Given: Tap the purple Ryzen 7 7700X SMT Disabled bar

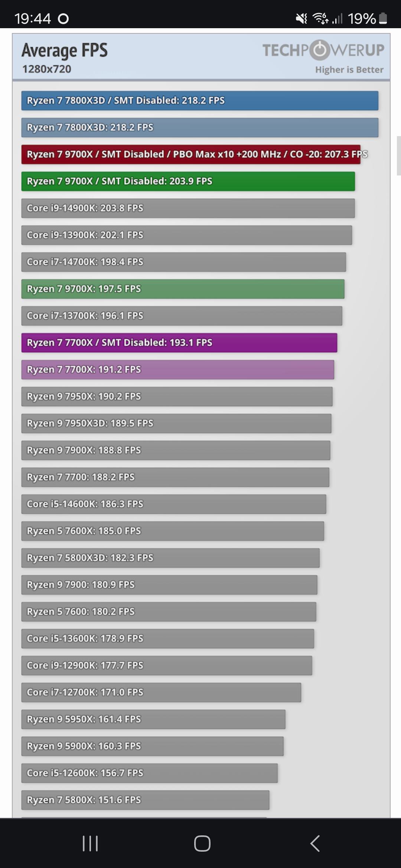Looking at the screenshot, I should pos(179,343).
